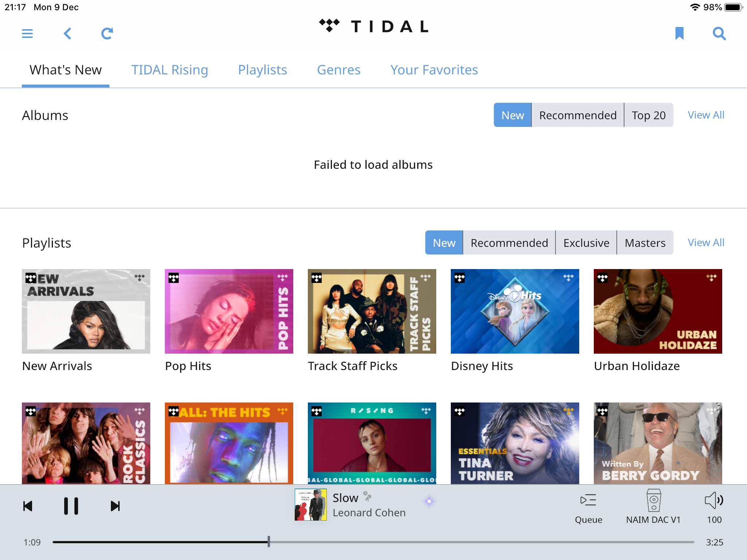Switch to the TIDAL Rising tab
Viewport: 747px width, 560px height.
tap(170, 70)
